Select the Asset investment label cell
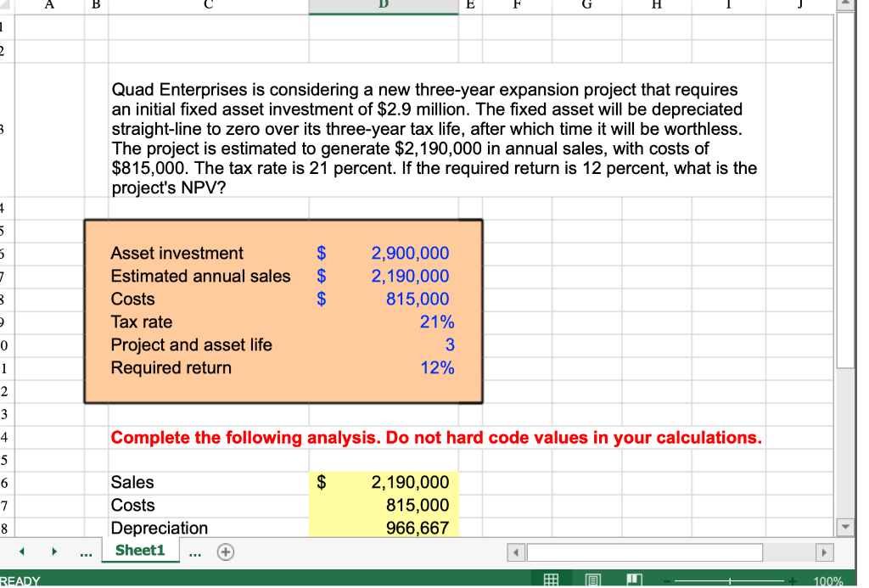 (x=209, y=253)
